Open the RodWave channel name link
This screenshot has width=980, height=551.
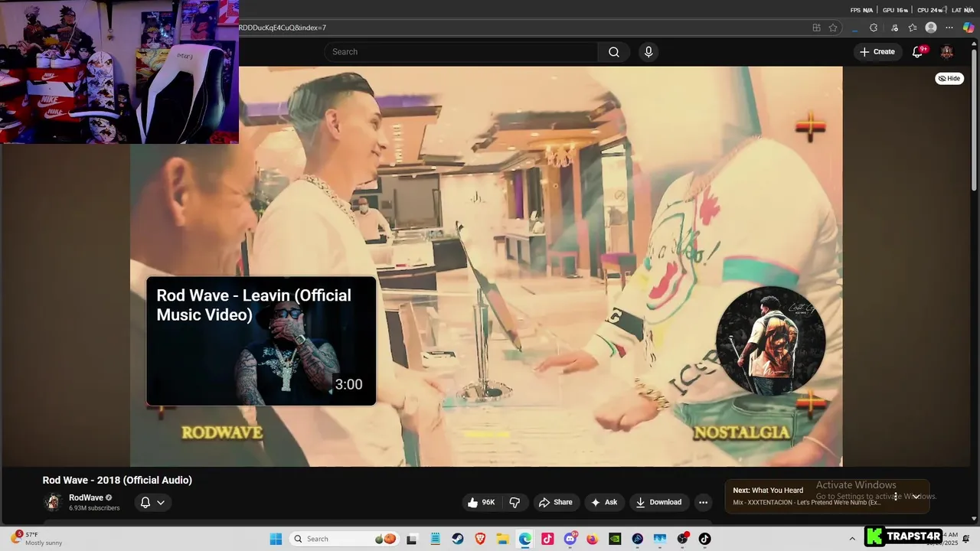pos(86,497)
